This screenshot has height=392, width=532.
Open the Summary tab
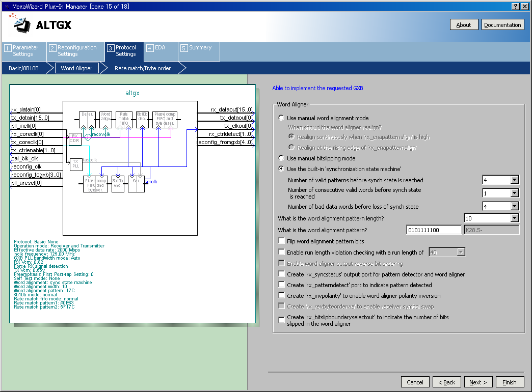199,51
